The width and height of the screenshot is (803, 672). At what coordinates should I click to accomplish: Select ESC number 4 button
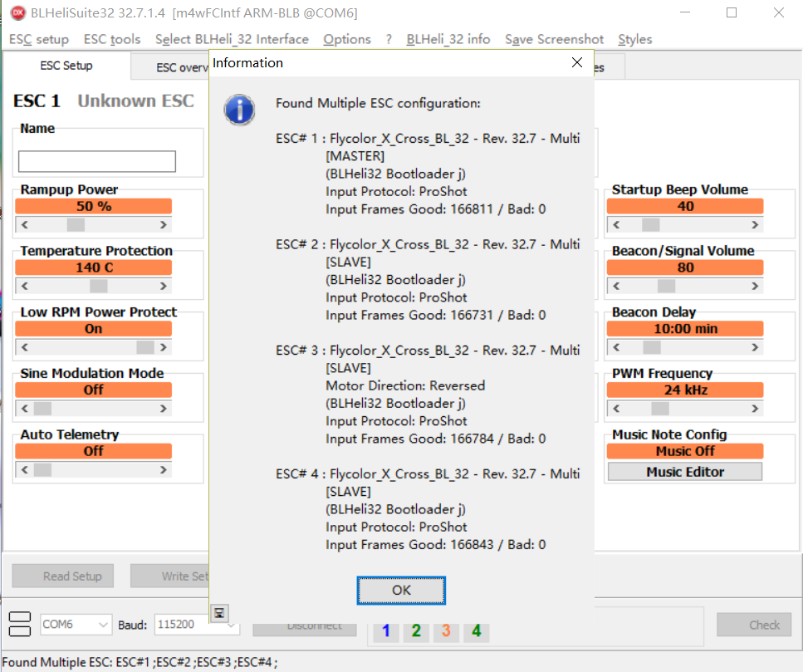tap(477, 631)
